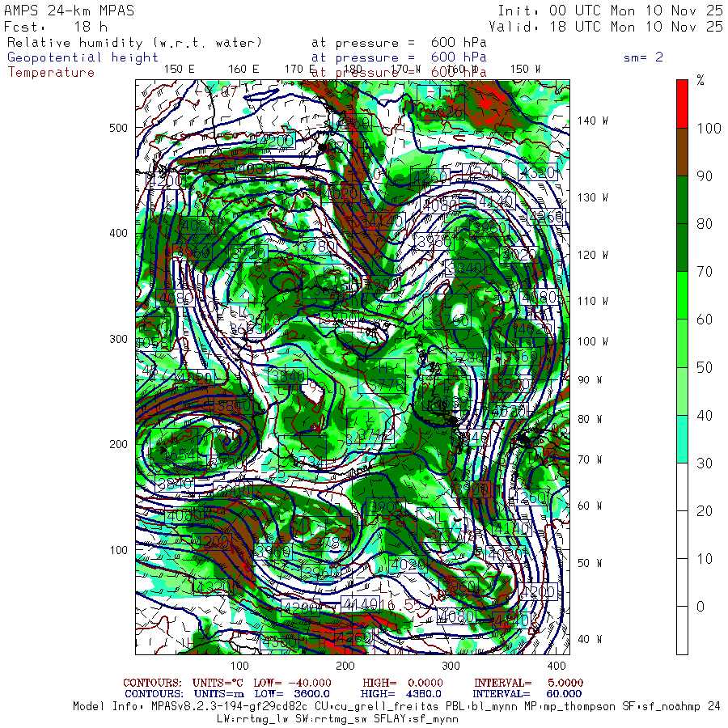Select the '150 E' longitude label
Viewport: 728px width, 728px height.
pos(179,69)
